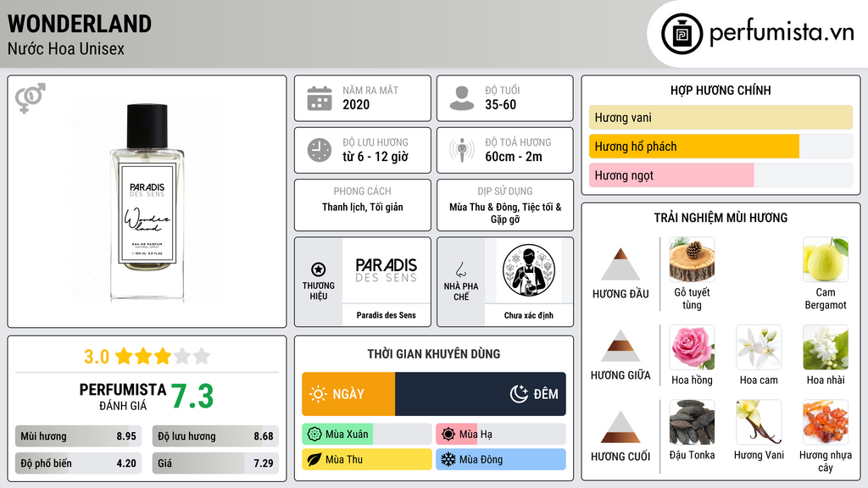Click the sun icon for Mùa Hạ
The height and width of the screenshot is (488, 868).
[448, 435]
